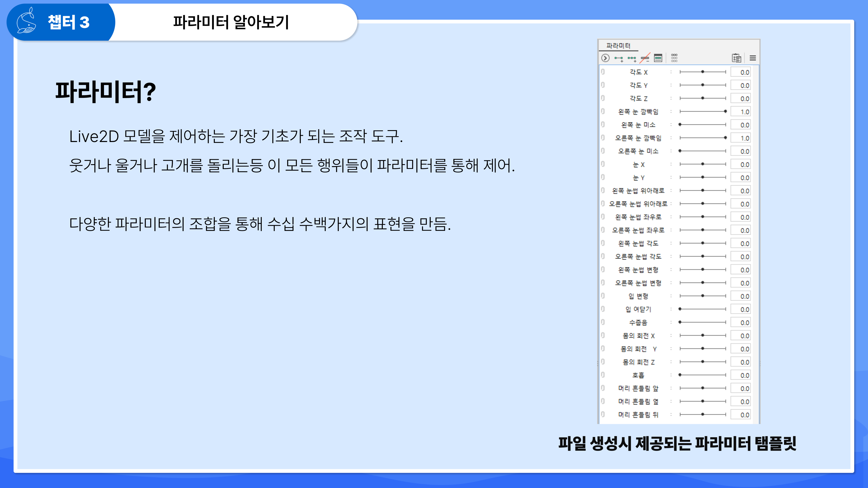Click the value field of 오른쪽 눈 깜빡임
Viewport: 868px width, 488px height.
click(x=741, y=138)
